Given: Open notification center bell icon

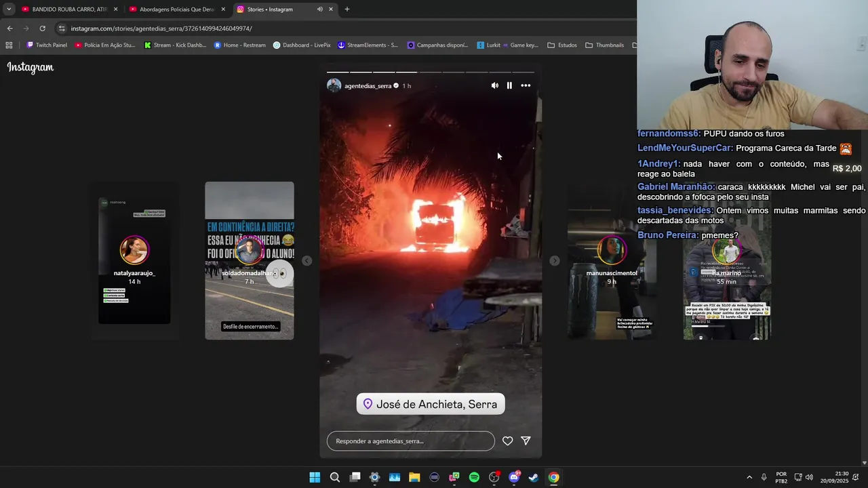Looking at the screenshot, I should [x=856, y=477].
